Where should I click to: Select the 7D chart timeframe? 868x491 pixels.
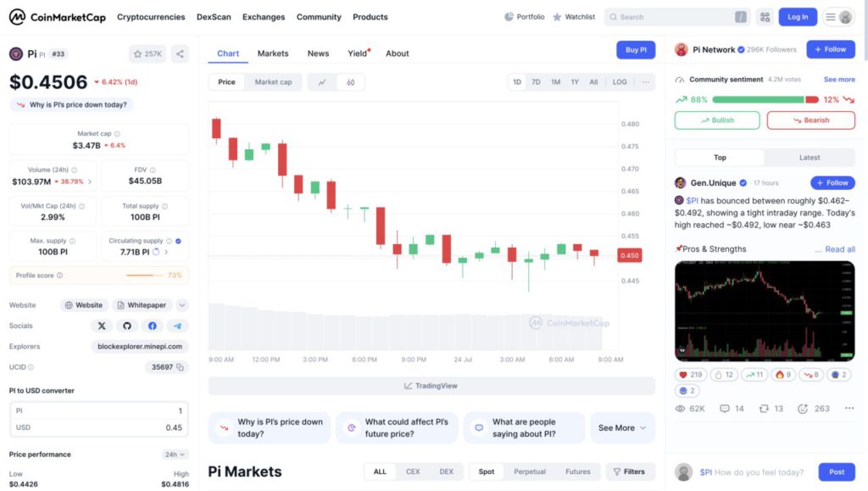pos(536,82)
